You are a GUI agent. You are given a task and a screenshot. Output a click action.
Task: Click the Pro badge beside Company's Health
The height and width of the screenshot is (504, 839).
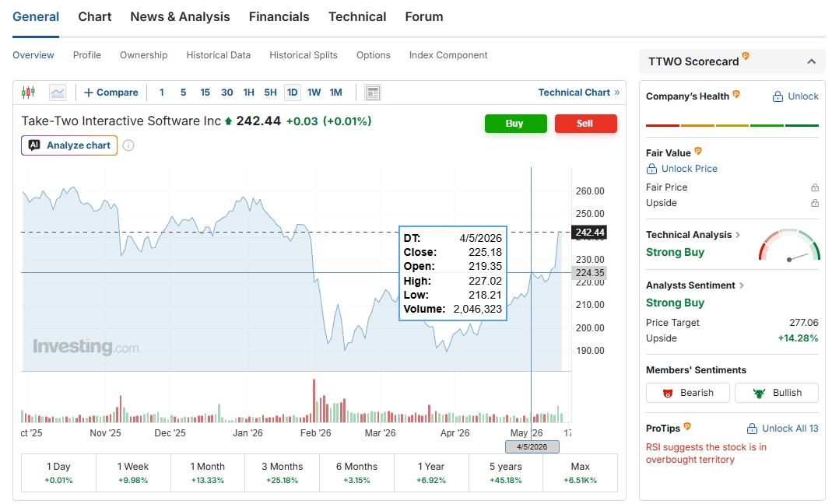[736, 94]
